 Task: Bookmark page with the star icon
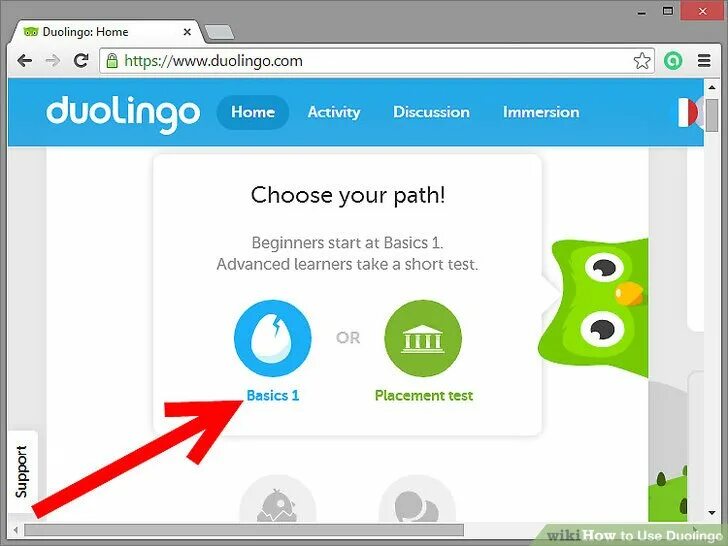pyautogui.click(x=642, y=61)
